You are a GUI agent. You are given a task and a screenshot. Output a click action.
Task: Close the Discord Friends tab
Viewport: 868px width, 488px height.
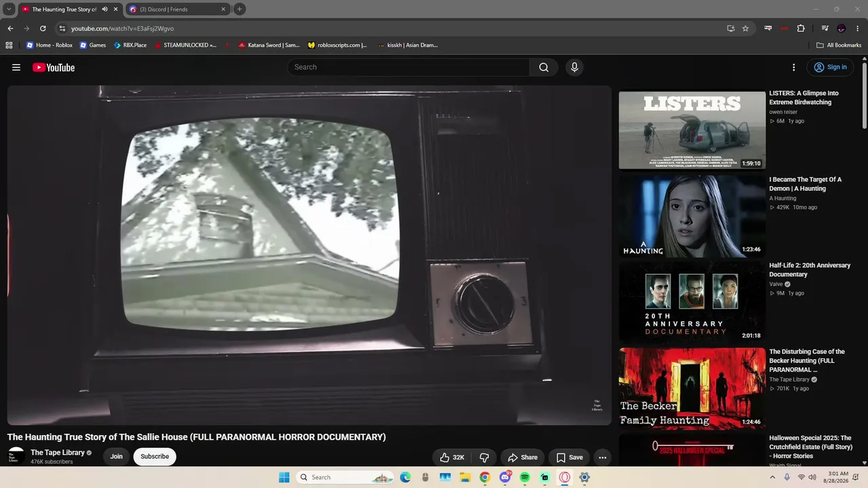pyautogui.click(x=223, y=9)
